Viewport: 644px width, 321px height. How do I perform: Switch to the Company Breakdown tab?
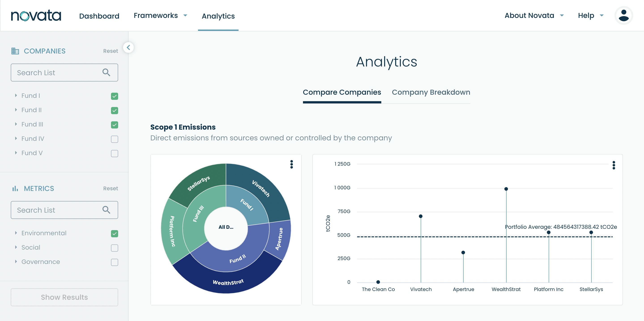click(x=431, y=92)
